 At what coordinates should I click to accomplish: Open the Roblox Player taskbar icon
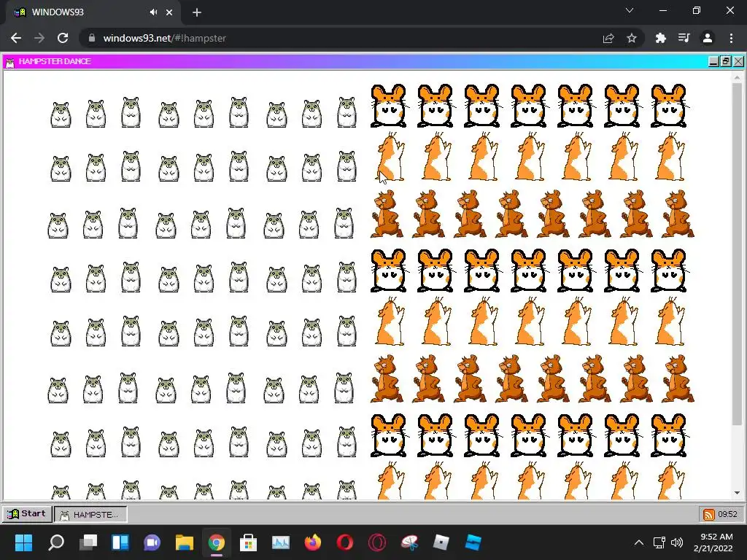441,542
